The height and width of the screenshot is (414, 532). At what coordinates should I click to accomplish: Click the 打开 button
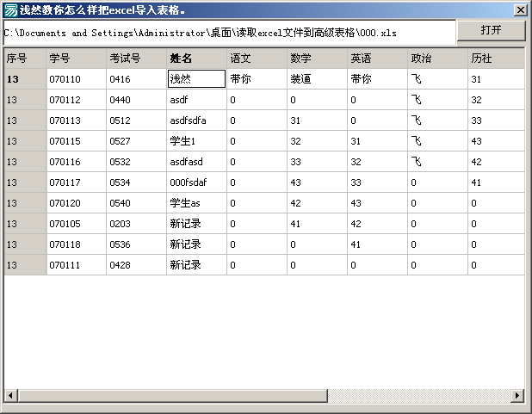[491, 30]
